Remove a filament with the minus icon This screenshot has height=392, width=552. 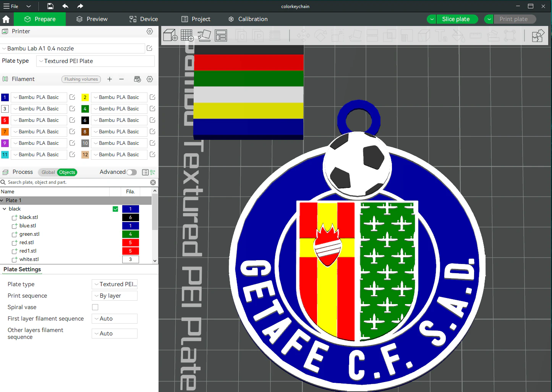tap(121, 79)
